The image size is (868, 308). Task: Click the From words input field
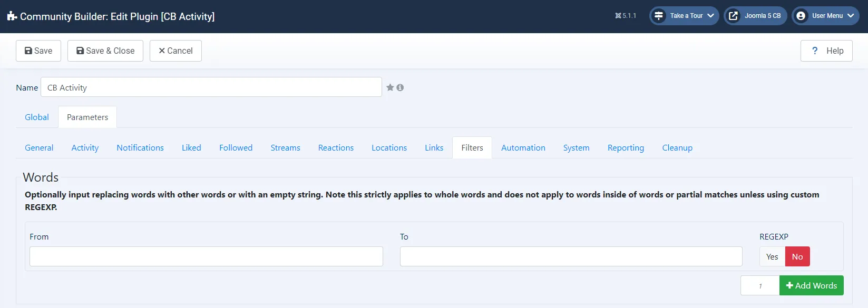(206, 256)
